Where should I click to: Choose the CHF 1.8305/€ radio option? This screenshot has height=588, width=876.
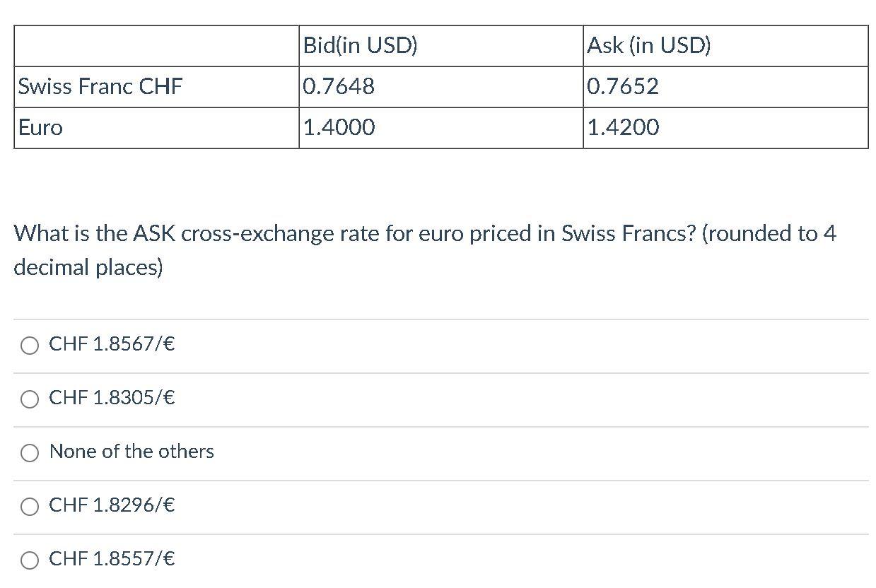(30, 399)
